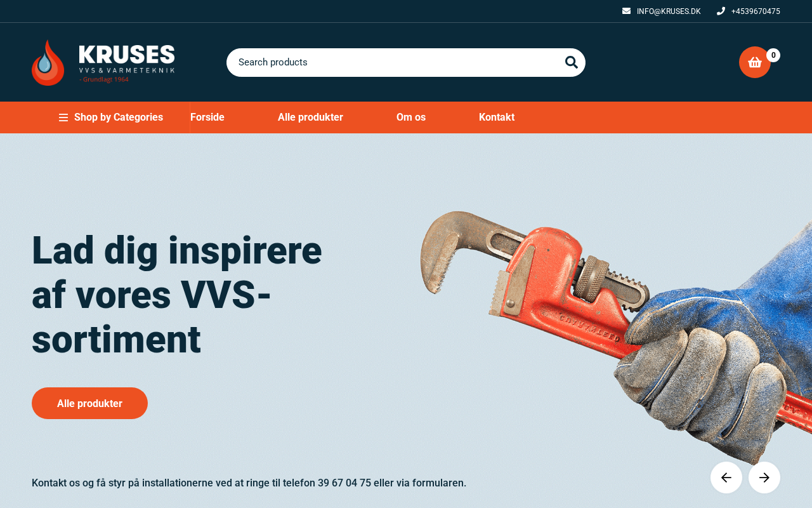Click the envelope email icon
The width and height of the screenshot is (812, 508).
click(x=626, y=11)
